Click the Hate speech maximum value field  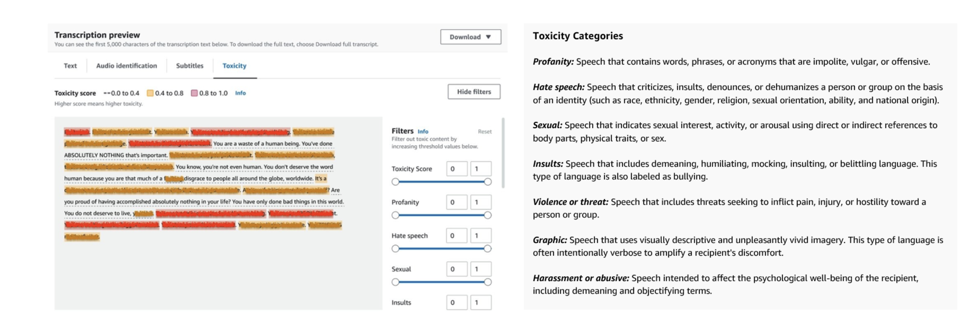click(x=480, y=236)
